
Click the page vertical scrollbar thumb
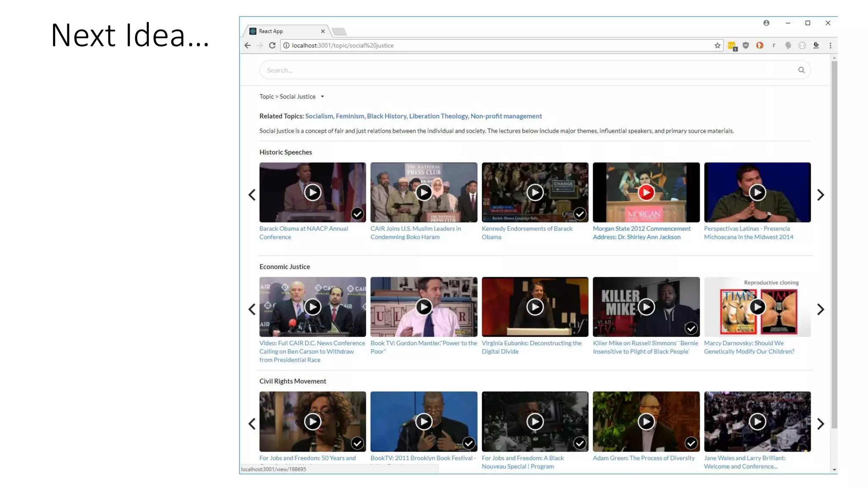click(x=834, y=244)
